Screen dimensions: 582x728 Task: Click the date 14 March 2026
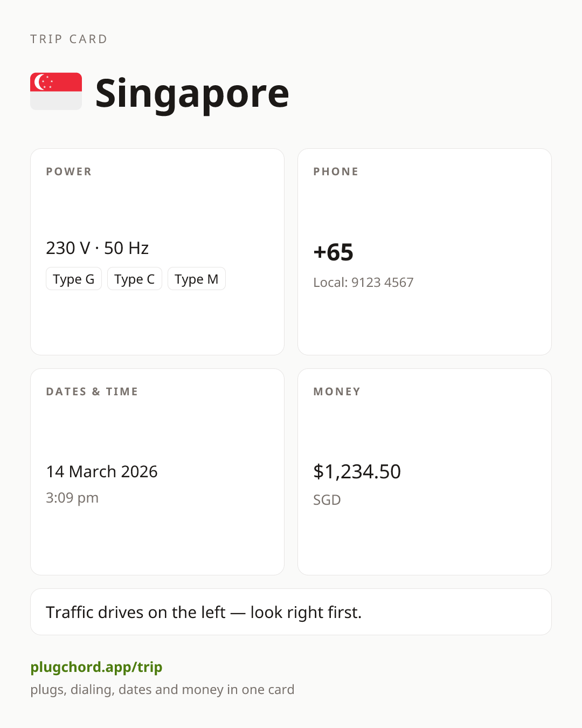tap(102, 471)
